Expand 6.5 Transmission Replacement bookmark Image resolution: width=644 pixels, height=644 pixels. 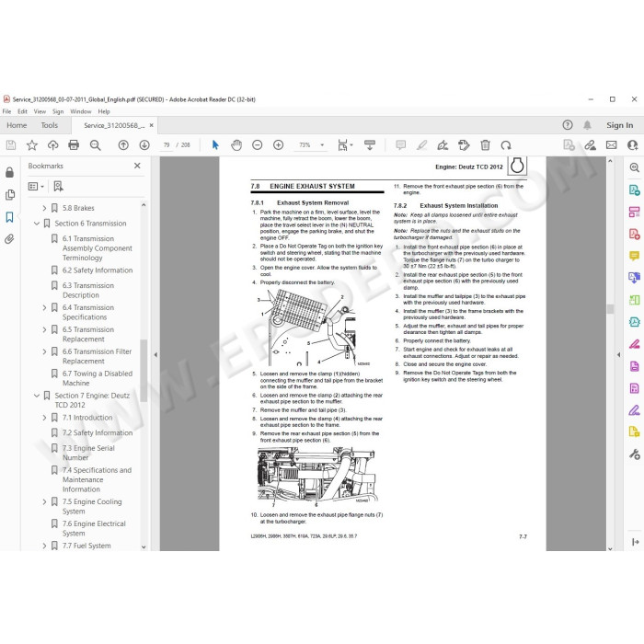tap(44, 329)
